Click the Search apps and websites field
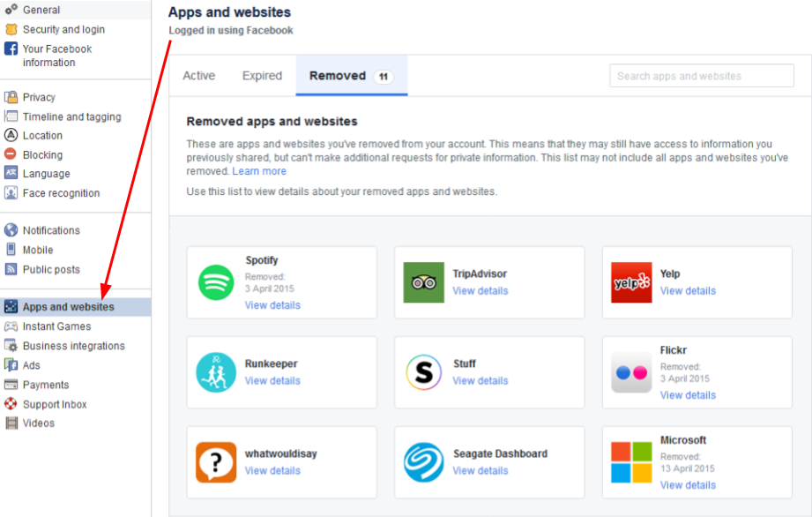Image resolution: width=812 pixels, height=517 pixels. [x=701, y=76]
